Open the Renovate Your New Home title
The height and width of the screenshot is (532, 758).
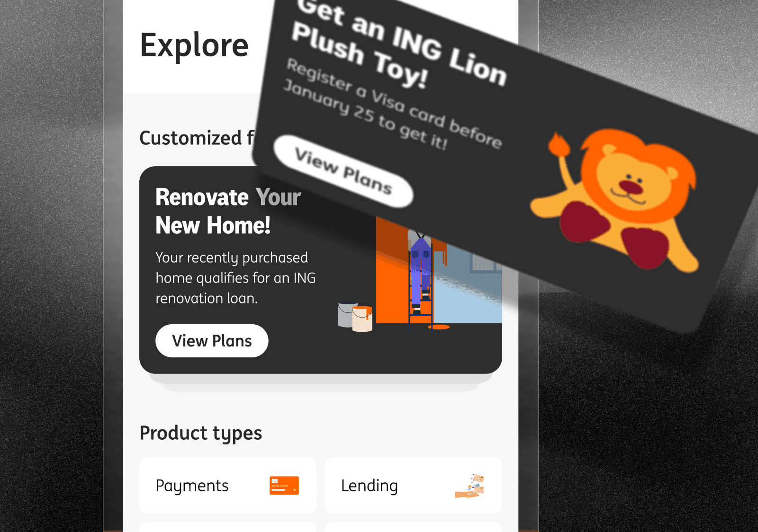tap(228, 211)
